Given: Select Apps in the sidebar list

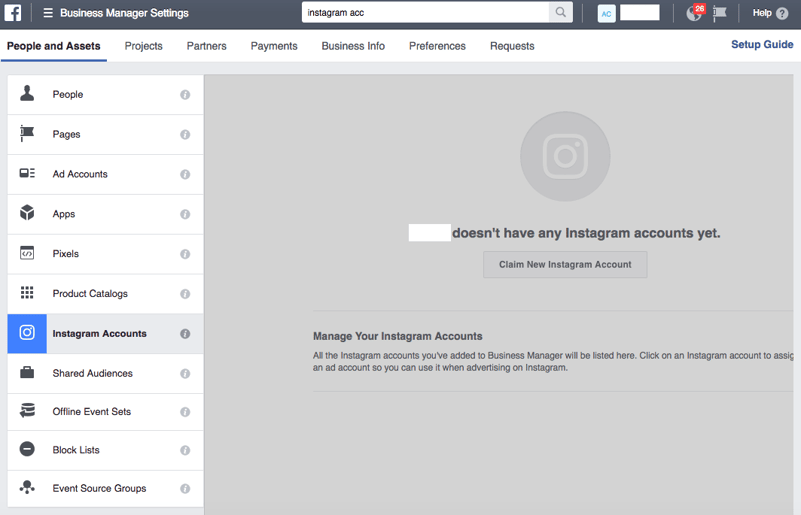Looking at the screenshot, I should [x=105, y=214].
